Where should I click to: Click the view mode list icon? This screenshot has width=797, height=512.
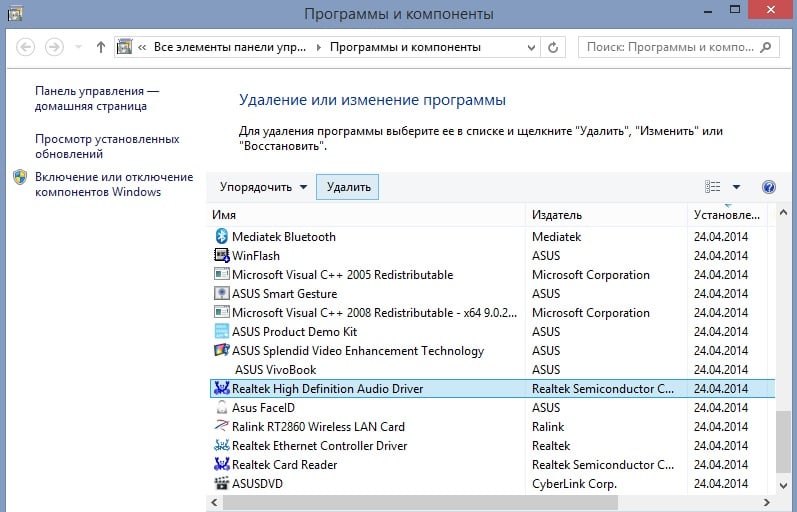(x=712, y=187)
